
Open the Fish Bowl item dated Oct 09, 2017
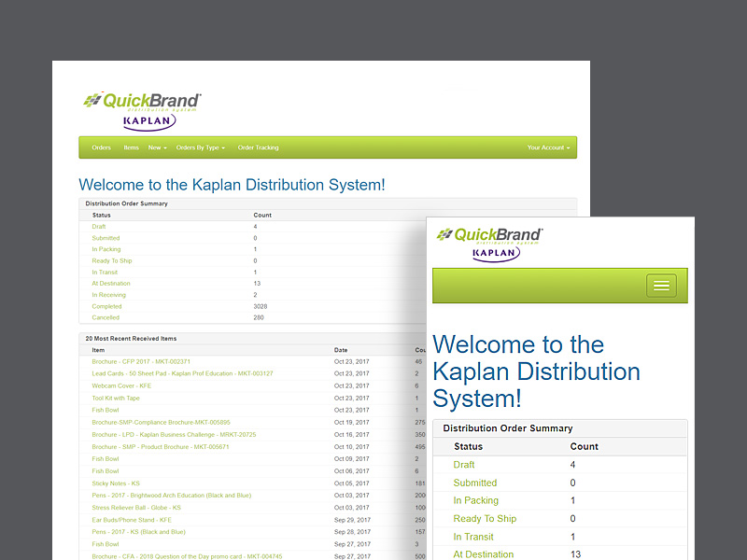point(106,459)
